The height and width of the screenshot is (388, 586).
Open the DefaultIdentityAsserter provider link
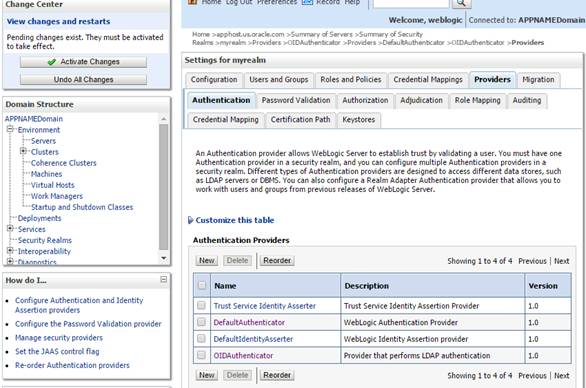pos(253,339)
